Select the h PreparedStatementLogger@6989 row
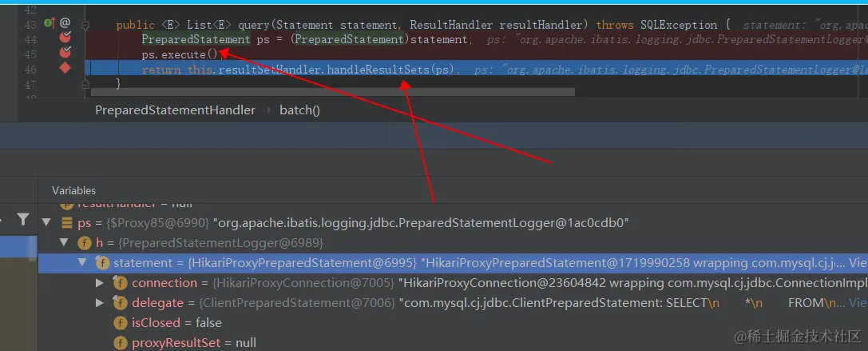Image resolution: width=868 pixels, height=351 pixels. click(453, 243)
